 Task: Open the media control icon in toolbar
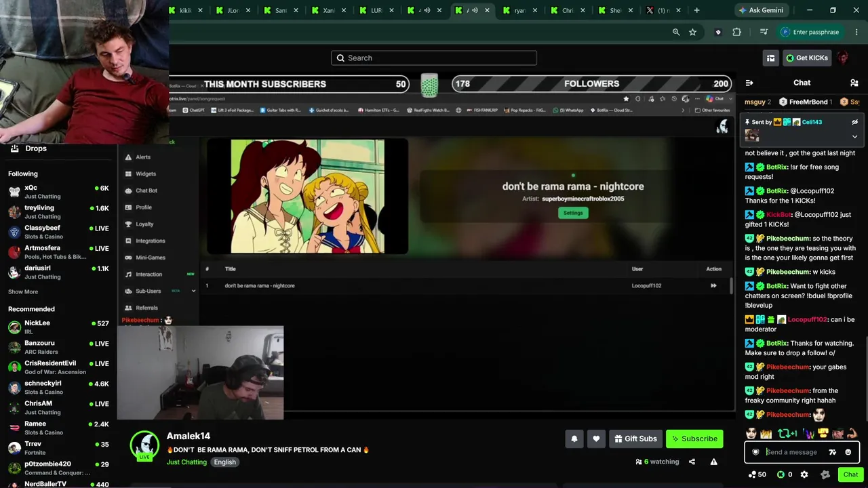pyautogui.click(x=764, y=32)
